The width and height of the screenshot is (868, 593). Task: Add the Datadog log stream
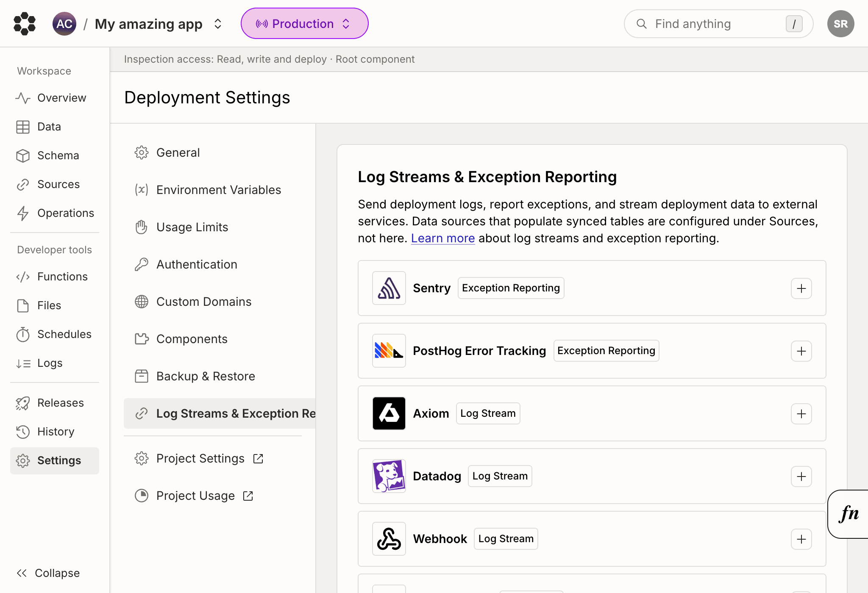click(x=801, y=477)
